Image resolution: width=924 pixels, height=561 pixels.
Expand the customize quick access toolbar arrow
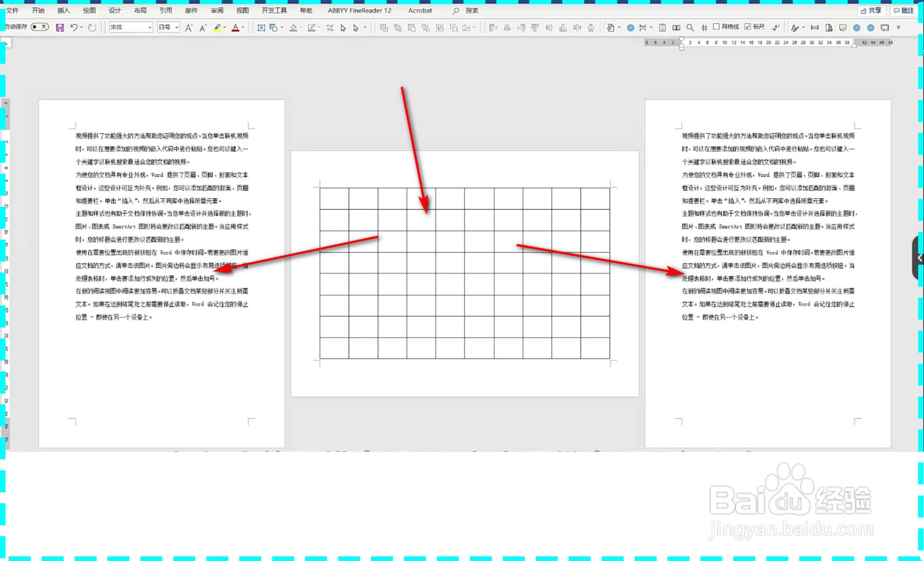(x=899, y=27)
